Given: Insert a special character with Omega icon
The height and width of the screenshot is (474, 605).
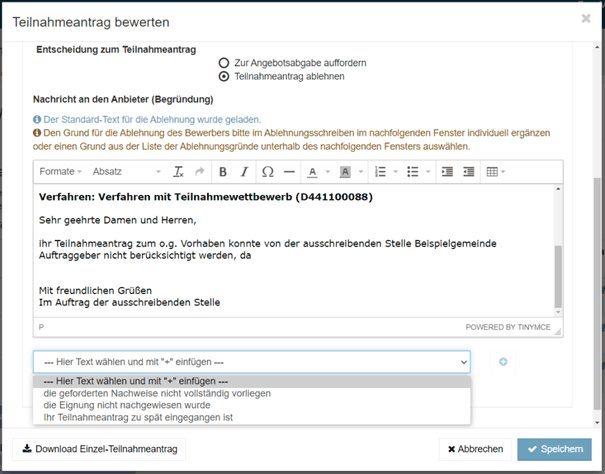Looking at the screenshot, I should pos(267,172).
